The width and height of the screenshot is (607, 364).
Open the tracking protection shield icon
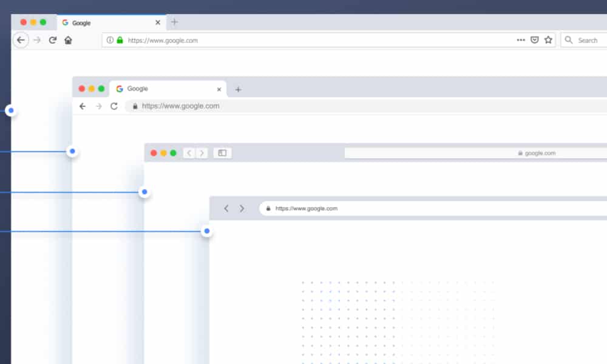pyautogui.click(x=534, y=39)
